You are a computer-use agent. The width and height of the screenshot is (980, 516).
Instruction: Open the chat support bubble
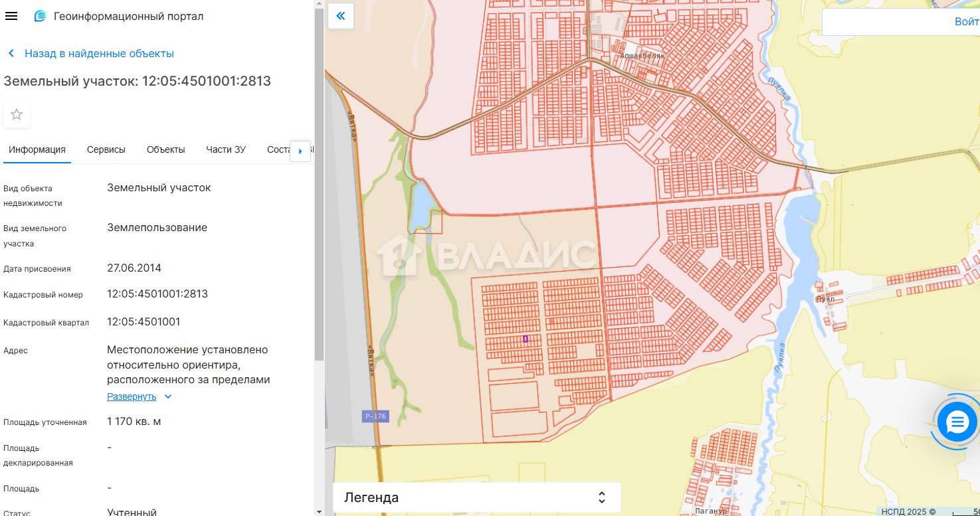coord(957,422)
